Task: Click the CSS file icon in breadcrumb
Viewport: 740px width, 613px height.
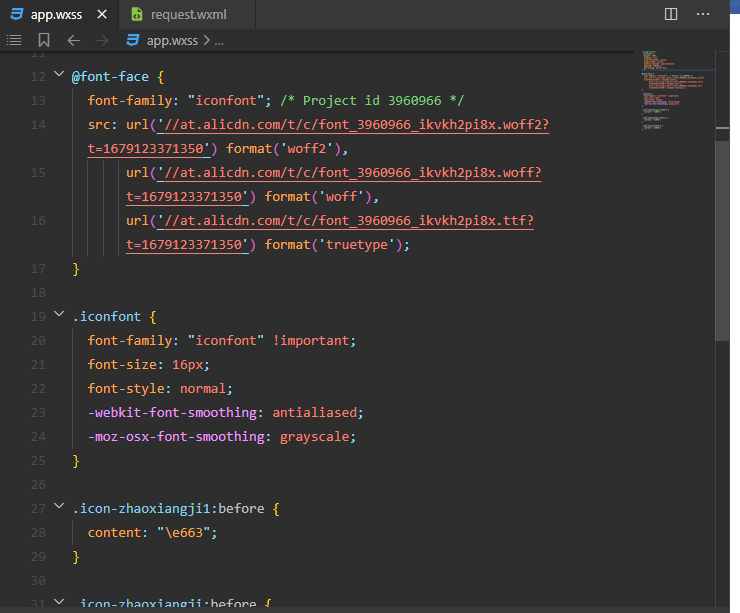Action: tap(132, 40)
